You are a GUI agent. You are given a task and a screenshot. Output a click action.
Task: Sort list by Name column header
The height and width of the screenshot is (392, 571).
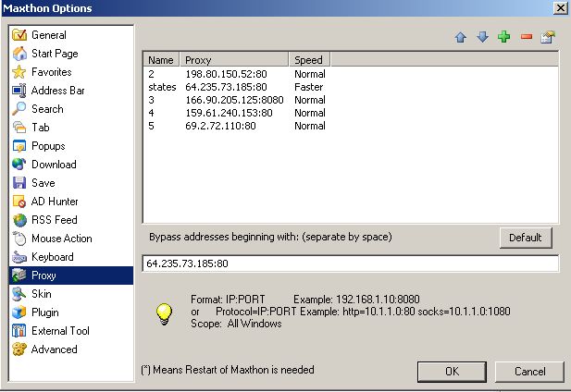(161, 60)
